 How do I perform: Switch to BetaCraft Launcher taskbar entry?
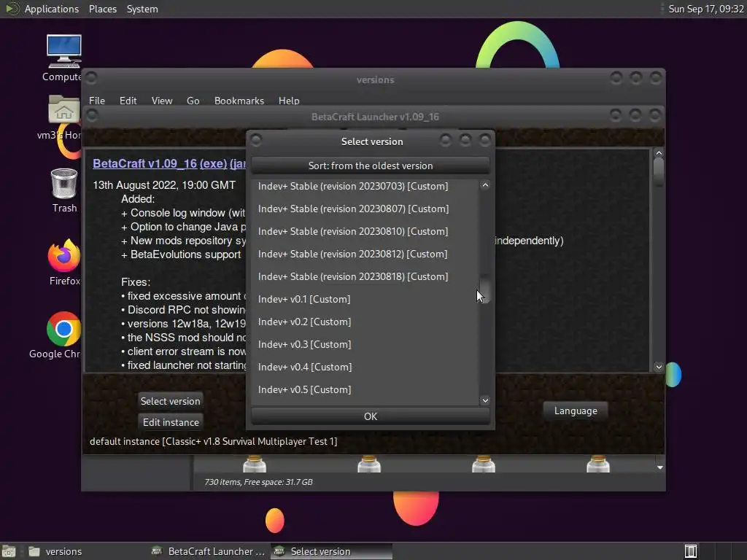click(x=208, y=551)
